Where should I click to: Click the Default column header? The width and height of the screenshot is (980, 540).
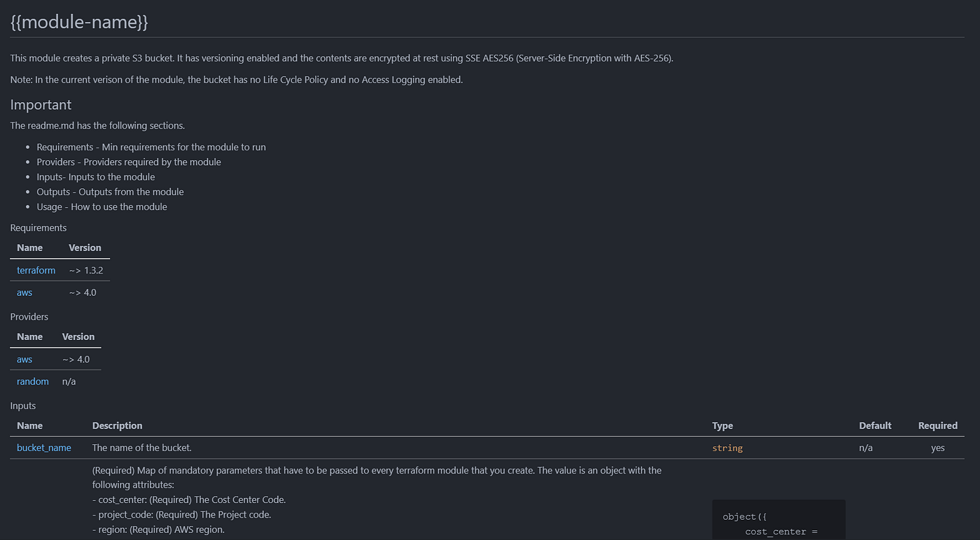click(x=875, y=425)
